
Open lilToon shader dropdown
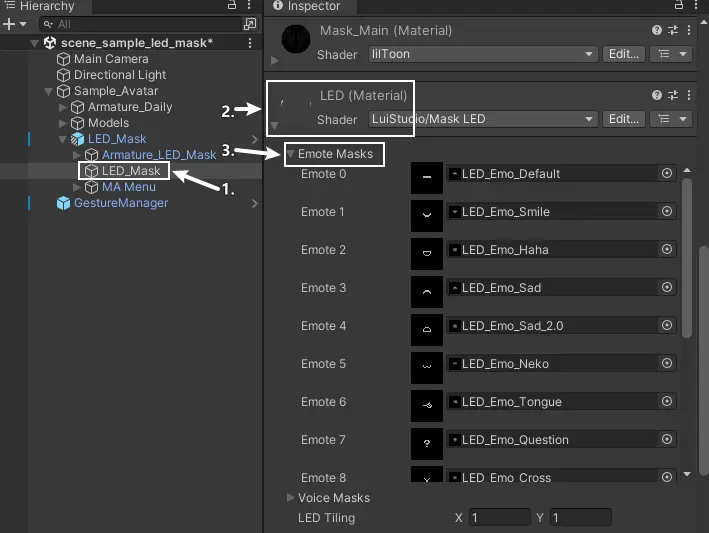pos(483,54)
